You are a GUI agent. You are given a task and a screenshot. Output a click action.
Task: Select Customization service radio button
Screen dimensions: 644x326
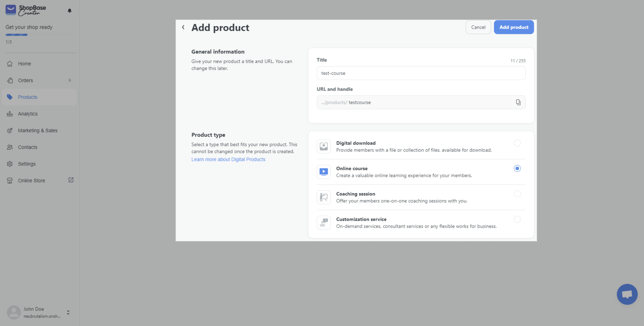click(x=517, y=219)
